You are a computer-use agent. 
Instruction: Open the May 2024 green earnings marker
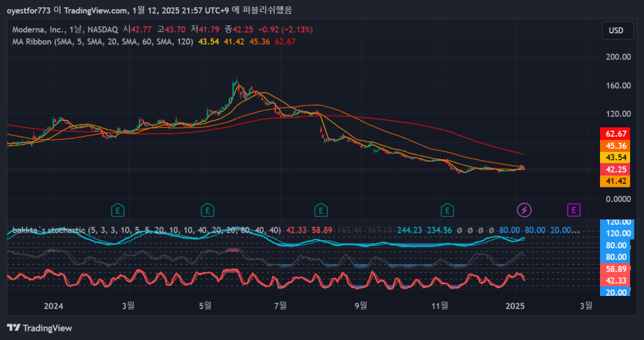207,211
